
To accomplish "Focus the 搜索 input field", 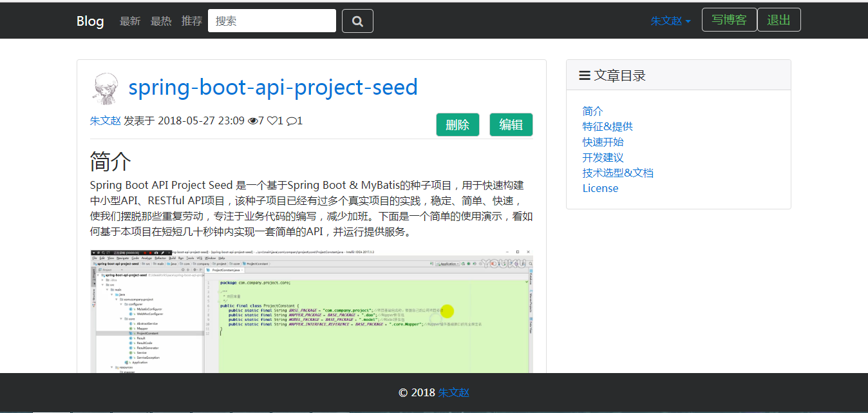I will coord(272,21).
